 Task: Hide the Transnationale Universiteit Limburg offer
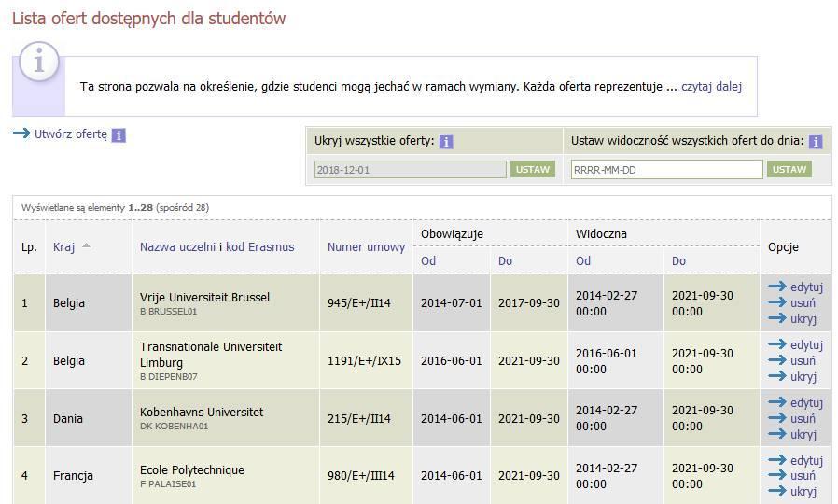point(803,376)
